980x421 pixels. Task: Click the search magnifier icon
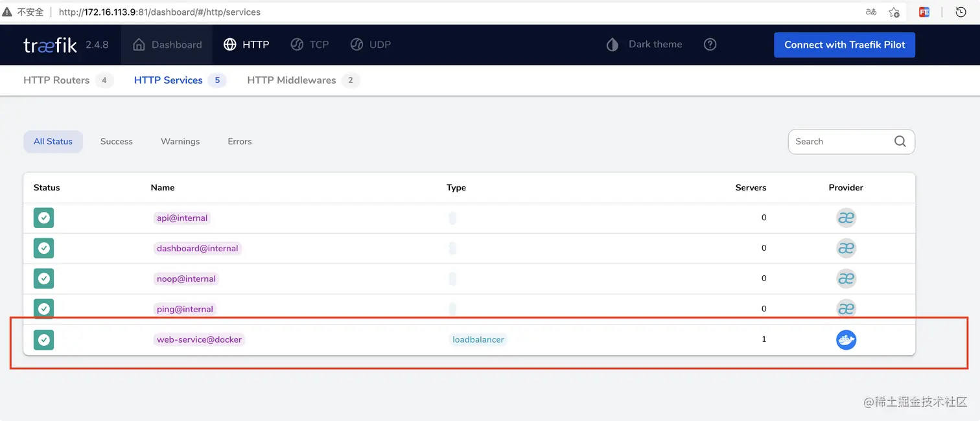(x=900, y=141)
